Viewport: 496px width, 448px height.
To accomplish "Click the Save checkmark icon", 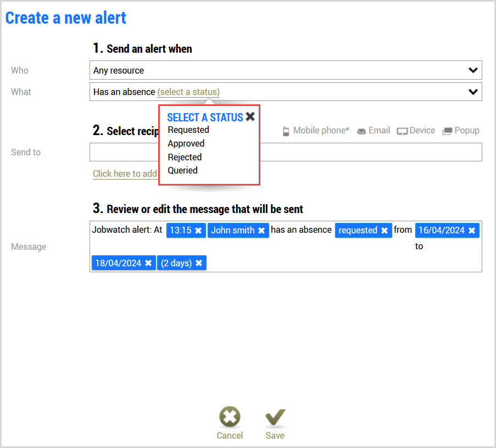I will (x=275, y=417).
